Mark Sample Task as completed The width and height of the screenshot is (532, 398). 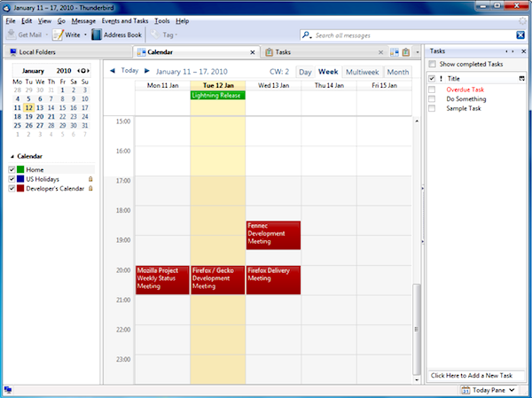point(432,108)
